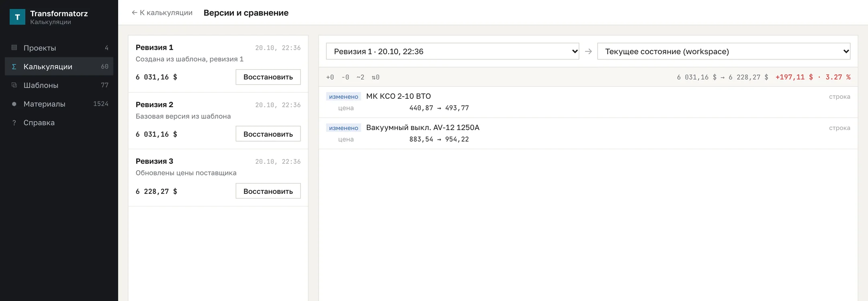Click the ⇅0 moved counter

point(376,77)
